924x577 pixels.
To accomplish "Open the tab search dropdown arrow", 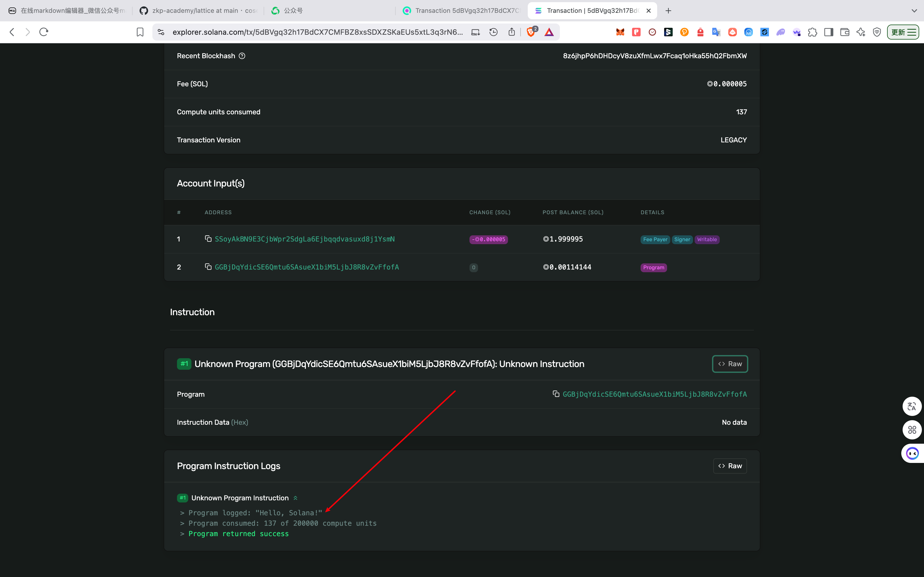I will click(x=914, y=11).
